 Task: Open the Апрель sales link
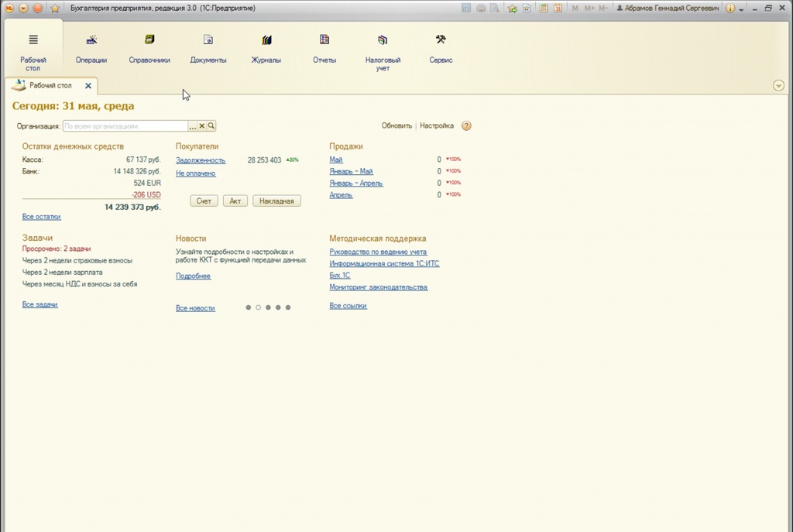341,194
